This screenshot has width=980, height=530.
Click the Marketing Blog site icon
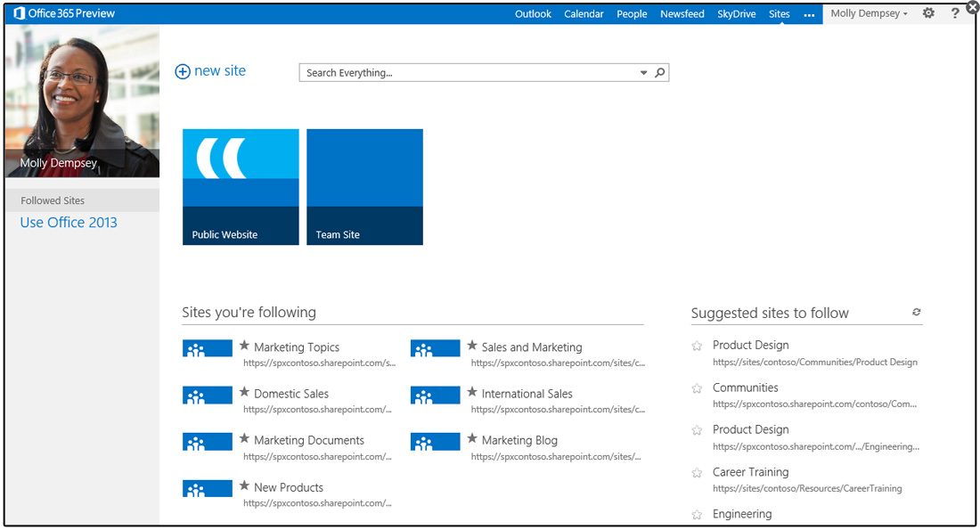[x=435, y=441]
